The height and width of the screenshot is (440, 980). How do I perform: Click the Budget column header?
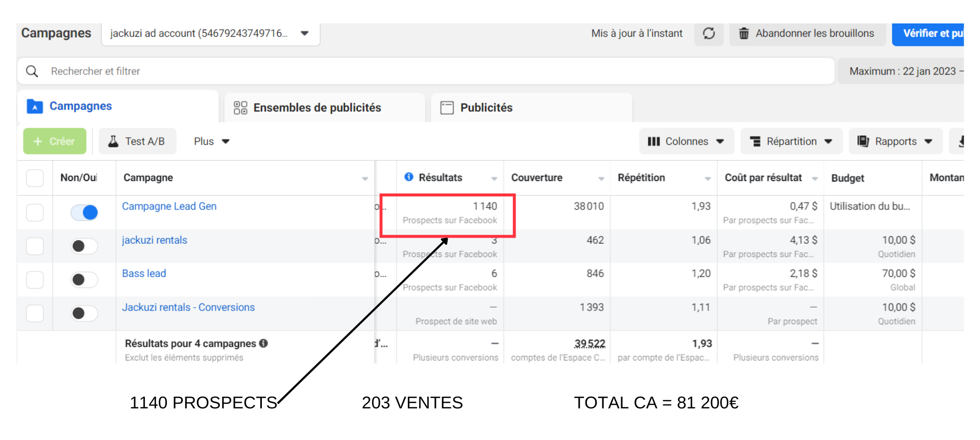click(x=848, y=178)
